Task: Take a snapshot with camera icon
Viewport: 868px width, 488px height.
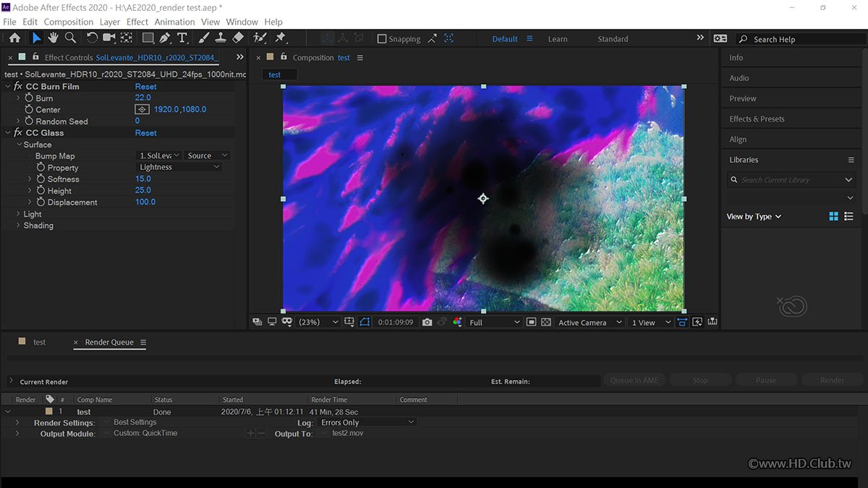Action: 427,322
